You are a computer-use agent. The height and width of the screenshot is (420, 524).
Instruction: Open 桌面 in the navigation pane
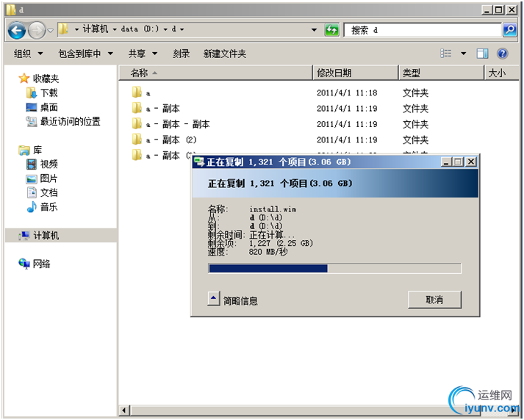pyautogui.click(x=49, y=107)
